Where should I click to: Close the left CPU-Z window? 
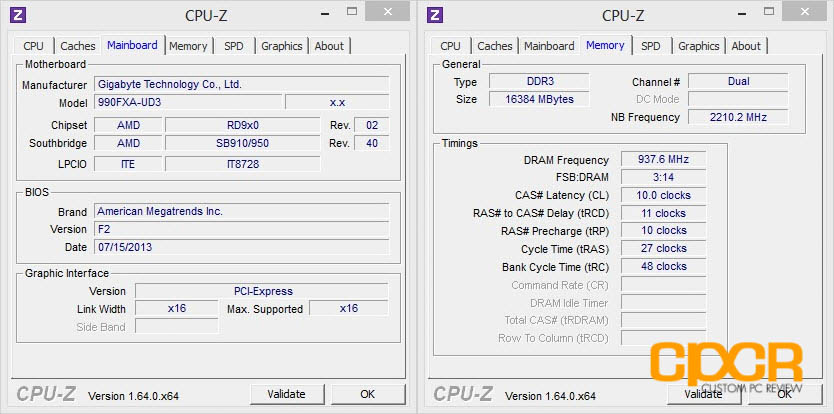coord(387,11)
